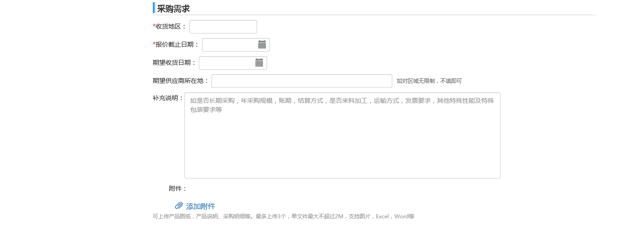Focus the 报价截止日期 date field
Screen dimensions: 644x226
pyautogui.click(x=236, y=45)
